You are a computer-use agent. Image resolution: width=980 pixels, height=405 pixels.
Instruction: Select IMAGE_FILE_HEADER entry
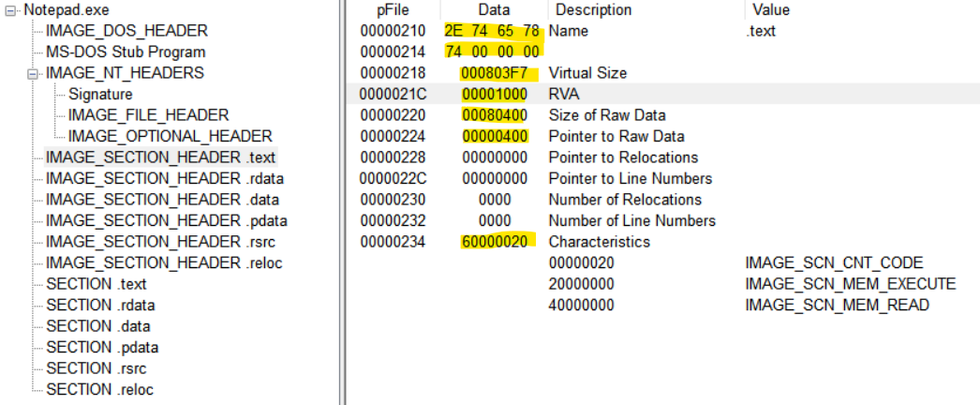[149, 115]
